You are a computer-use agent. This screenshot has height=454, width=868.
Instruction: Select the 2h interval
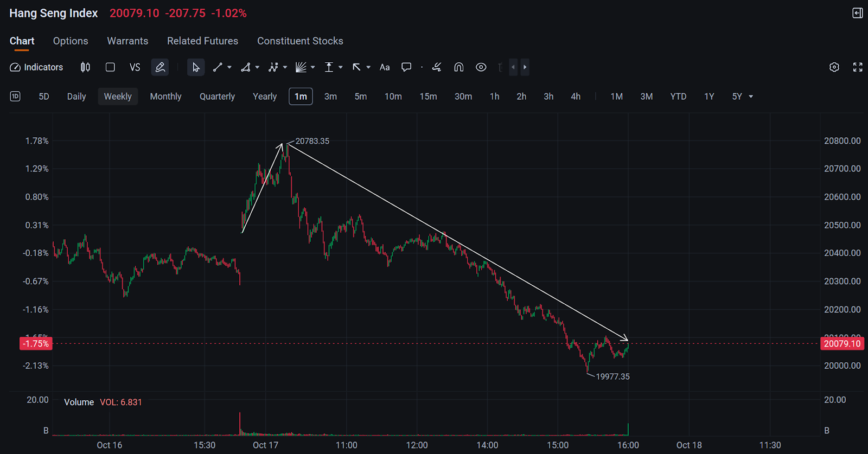click(x=521, y=97)
